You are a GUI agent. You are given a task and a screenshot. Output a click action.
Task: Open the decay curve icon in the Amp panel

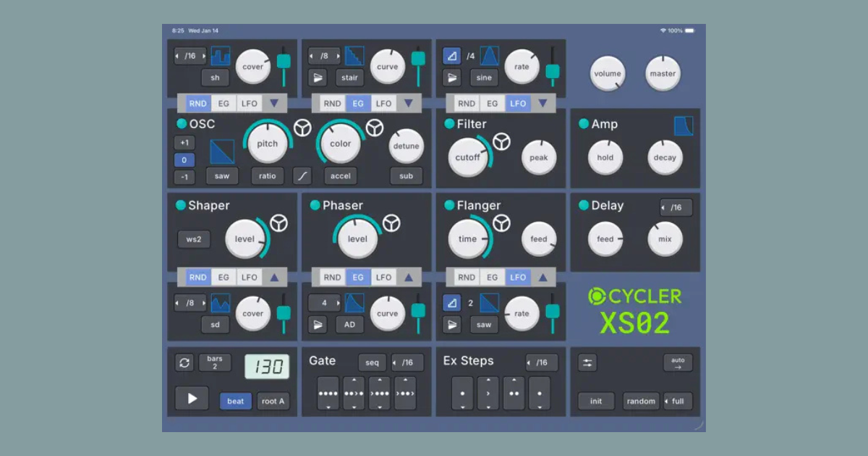pos(684,124)
